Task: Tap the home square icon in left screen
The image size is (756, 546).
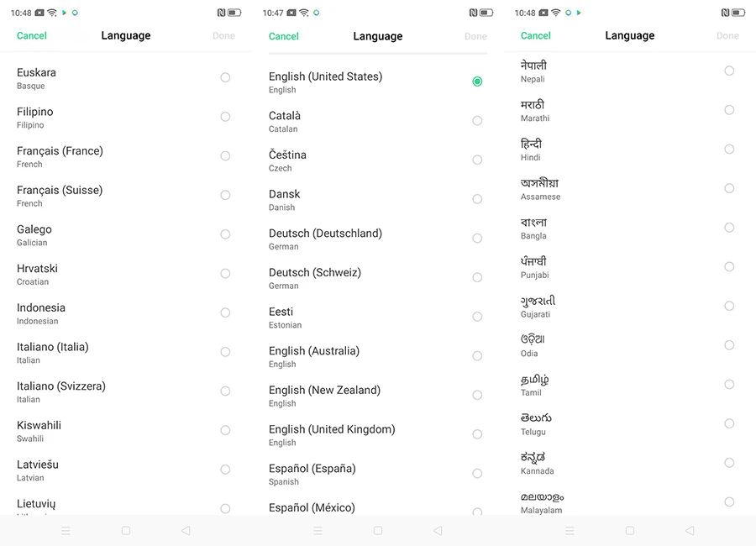Action: [x=126, y=531]
